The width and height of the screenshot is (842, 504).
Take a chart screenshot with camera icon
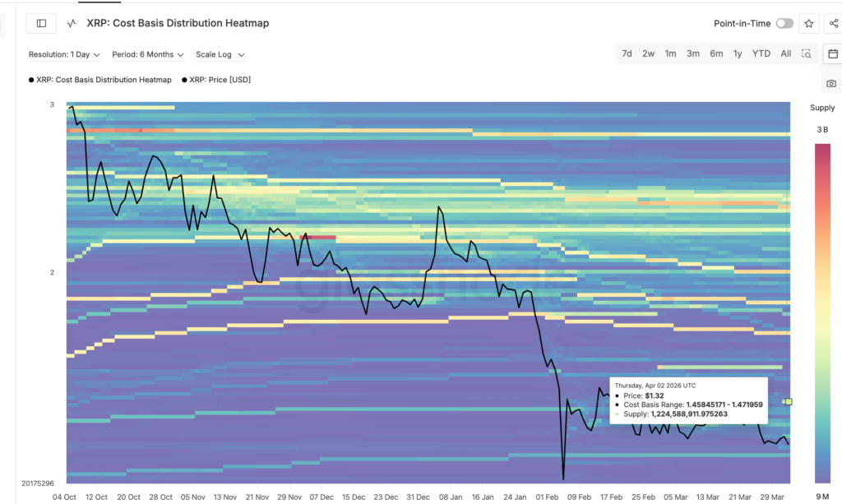[831, 84]
